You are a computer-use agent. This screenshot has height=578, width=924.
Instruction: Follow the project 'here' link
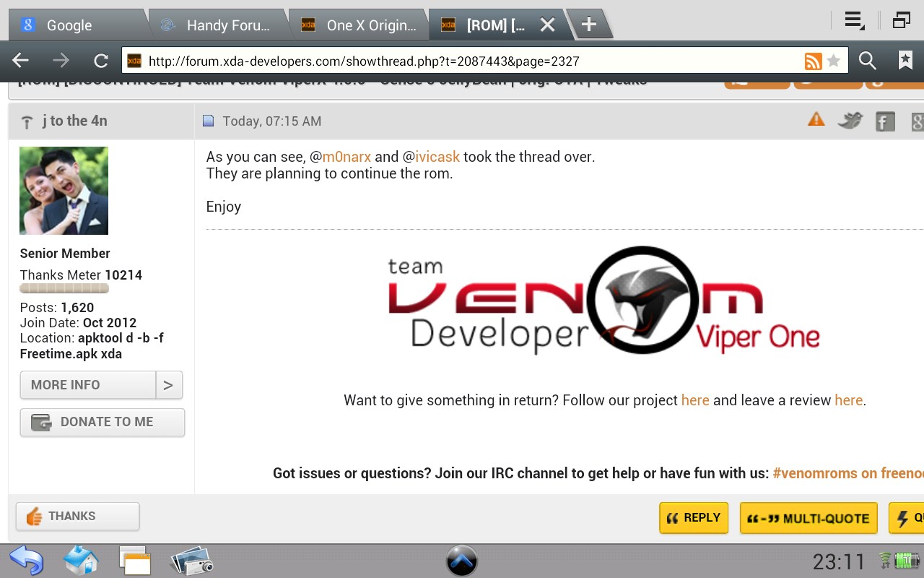(695, 400)
